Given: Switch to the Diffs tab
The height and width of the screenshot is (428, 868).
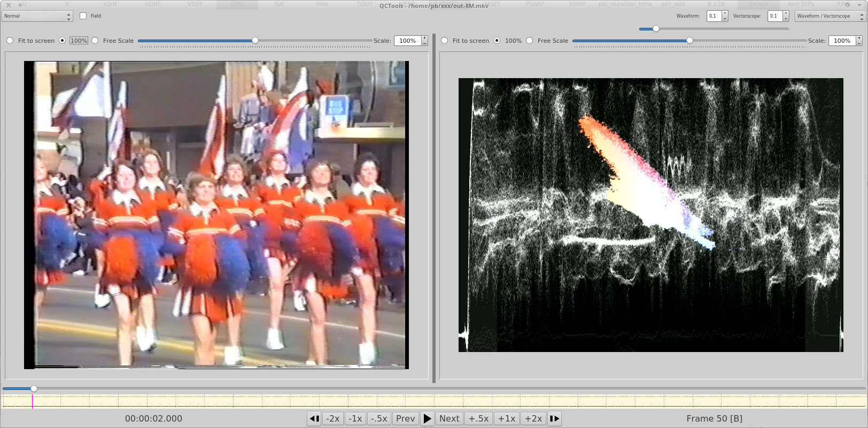Looking at the screenshot, I should [237, 4].
